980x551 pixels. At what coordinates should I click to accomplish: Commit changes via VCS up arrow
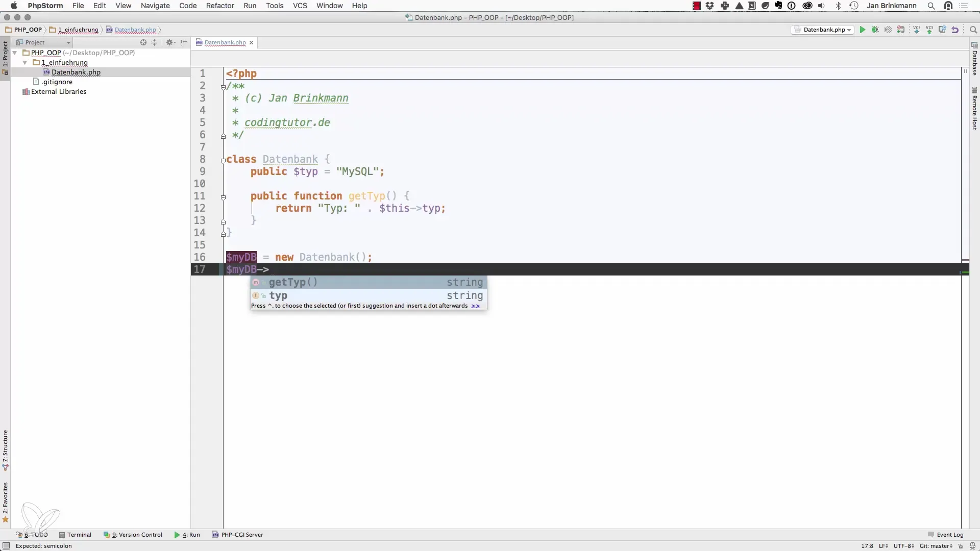(x=929, y=30)
